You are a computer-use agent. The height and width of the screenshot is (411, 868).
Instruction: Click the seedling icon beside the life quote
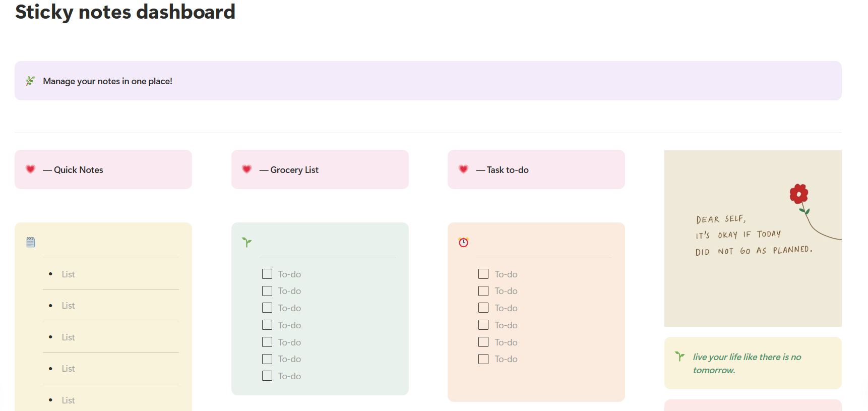coord(679,357)
